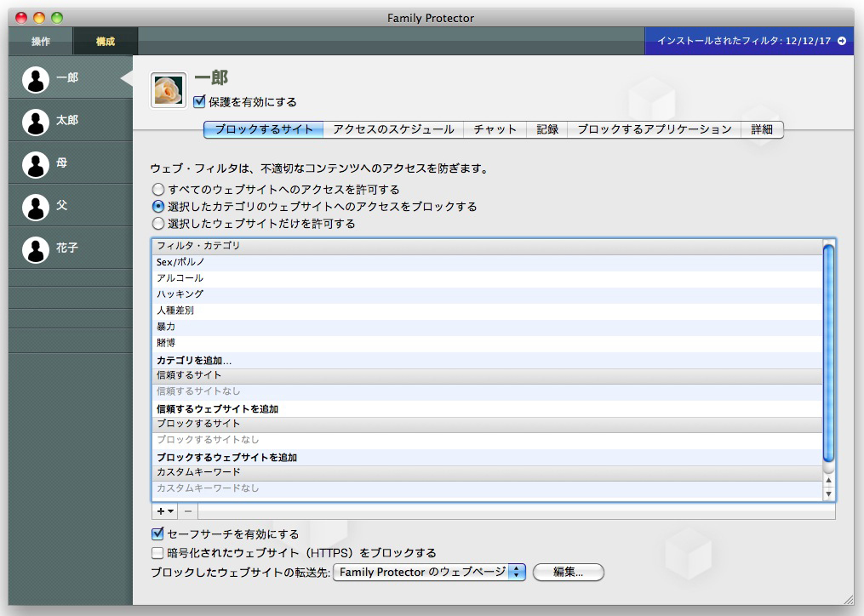Click the 信頼するサイトなし placeholder row
864x616 pixels.
(x=487, y=391)
